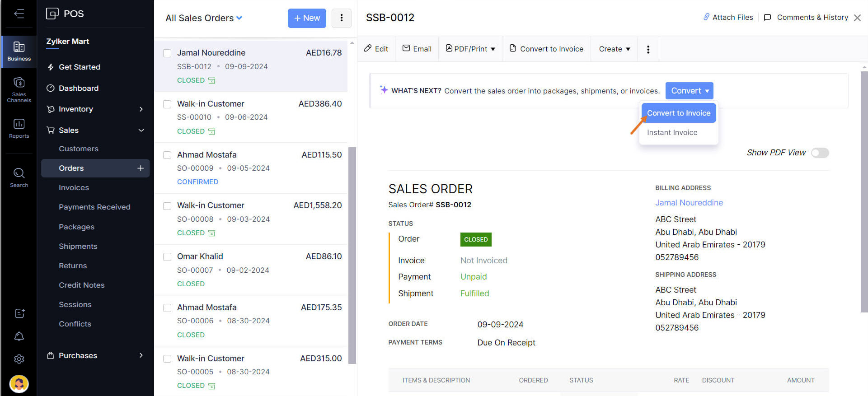Collapse the sidebar with the back arrow icon
This screenshot has width=868, height=396.
click(x=19, y=14)
